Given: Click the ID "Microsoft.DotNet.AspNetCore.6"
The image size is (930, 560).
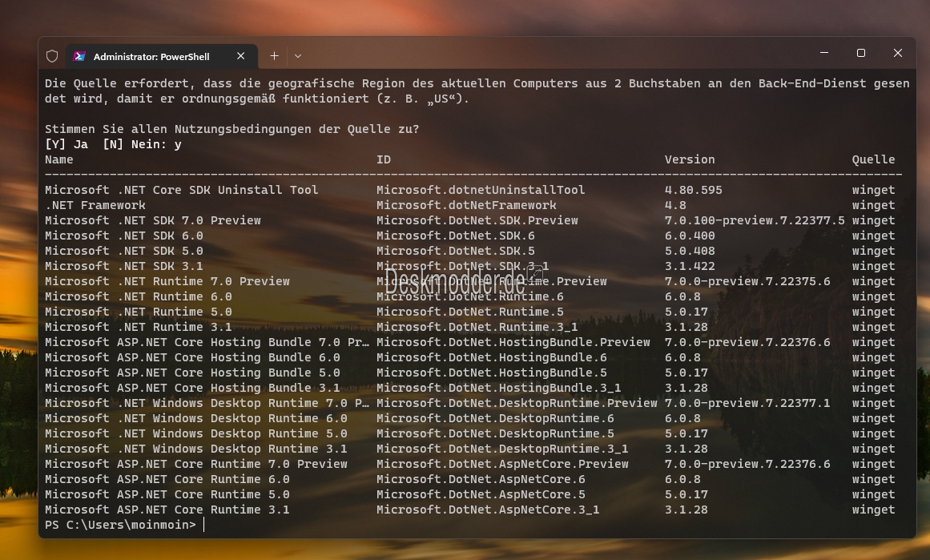Looking at the screenshot, I should 481,480.
